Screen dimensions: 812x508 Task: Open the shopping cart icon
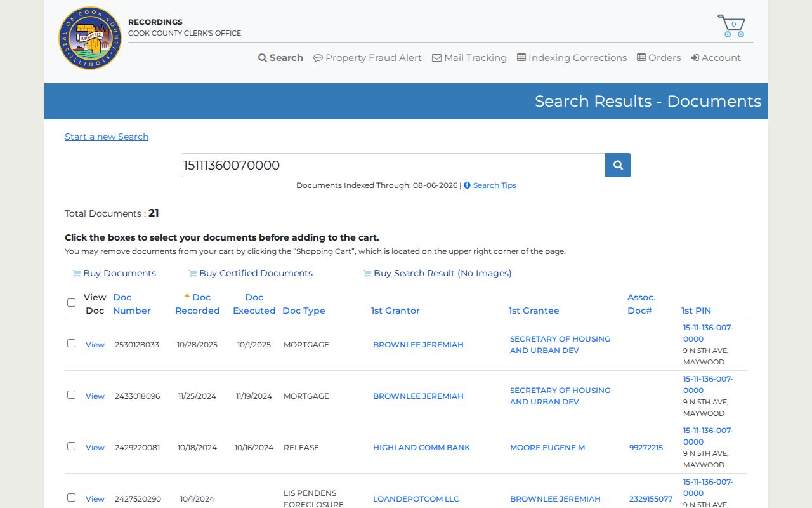coord(731,26)
